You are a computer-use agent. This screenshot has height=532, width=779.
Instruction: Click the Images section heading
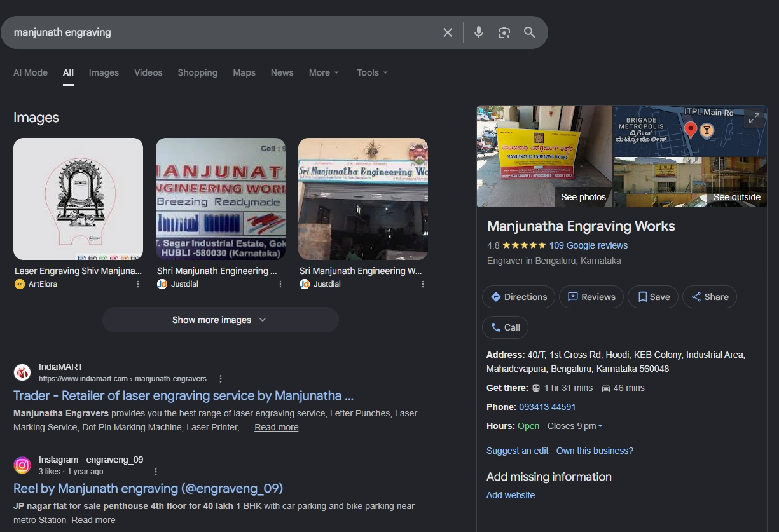tap(36, 118)
